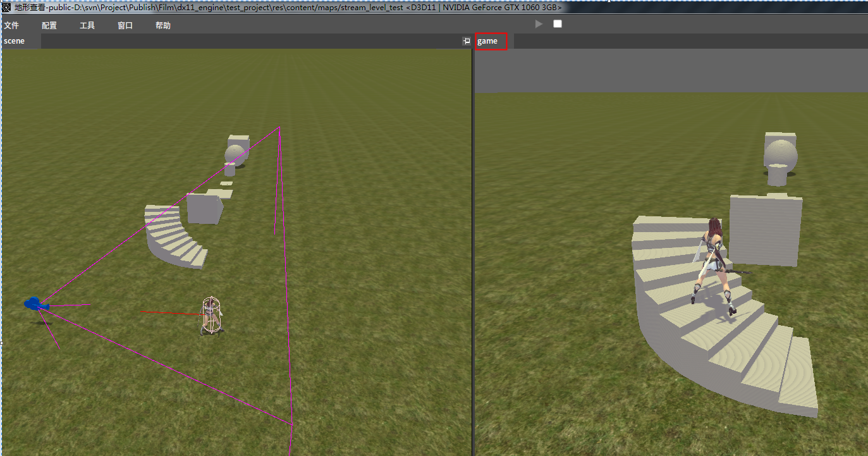Pin the scene panel with the pin icon
This screenshot has height=456, width=868.
point(467,41)
